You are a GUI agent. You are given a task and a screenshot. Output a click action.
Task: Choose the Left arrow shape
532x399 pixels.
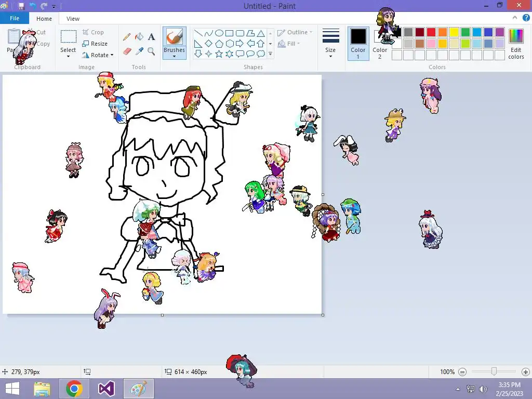click(x=250, y=44)
